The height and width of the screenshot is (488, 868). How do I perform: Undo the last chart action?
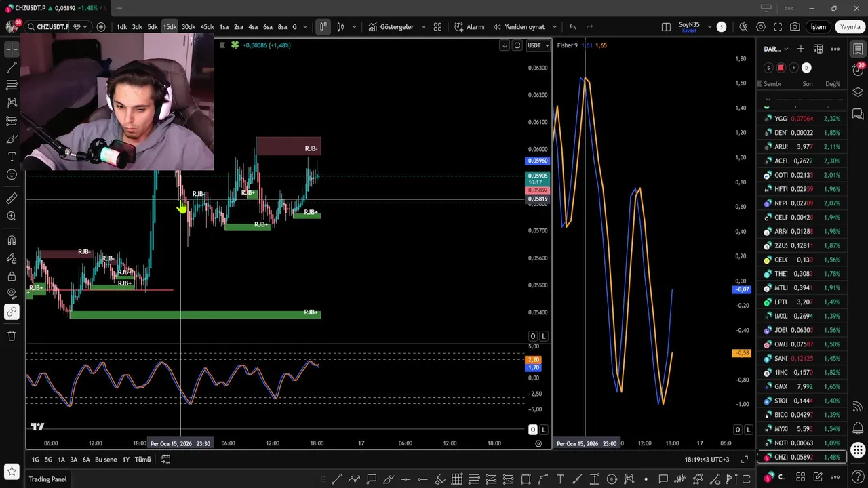(572, 27)
